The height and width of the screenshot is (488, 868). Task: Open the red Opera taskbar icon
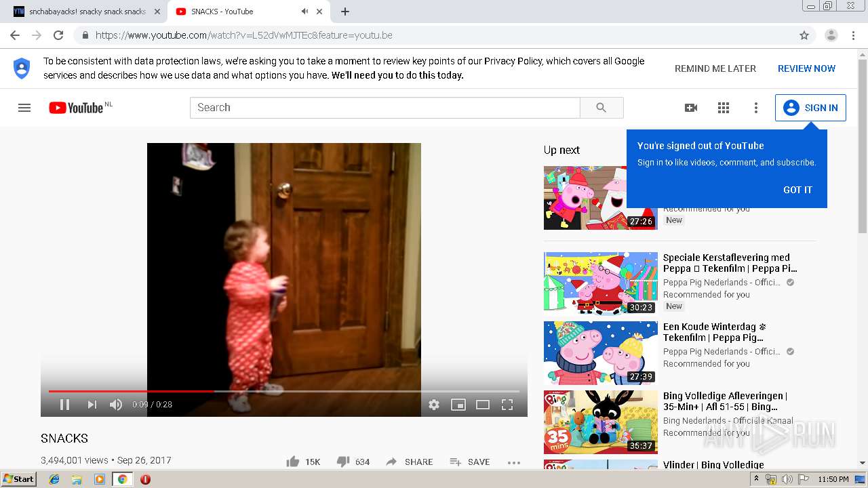click(x=145, y=479)
